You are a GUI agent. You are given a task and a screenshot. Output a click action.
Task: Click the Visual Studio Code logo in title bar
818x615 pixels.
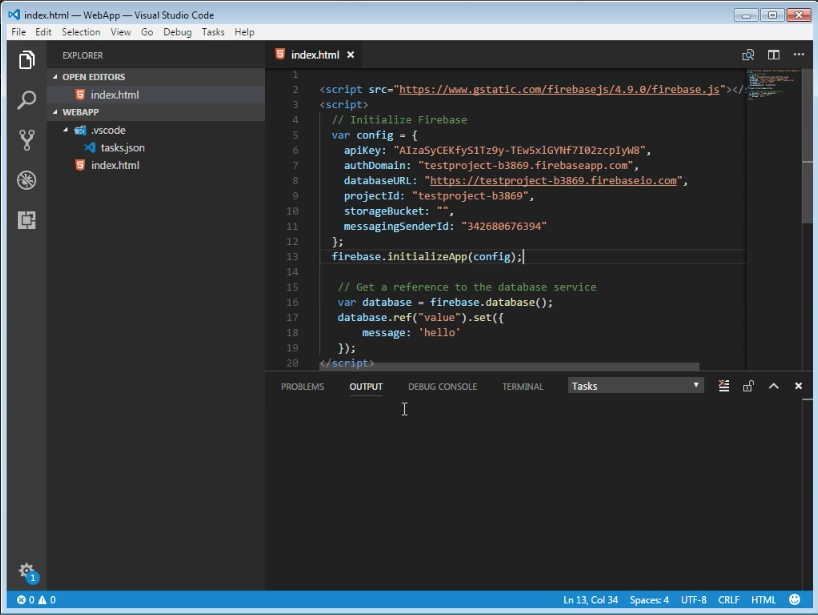(14, 15)
